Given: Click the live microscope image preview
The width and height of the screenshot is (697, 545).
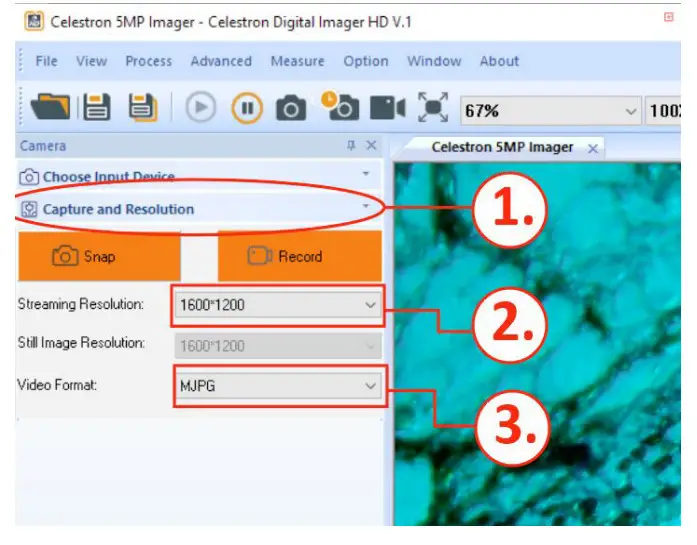Looking at the screenshot, I should [537, 344].
